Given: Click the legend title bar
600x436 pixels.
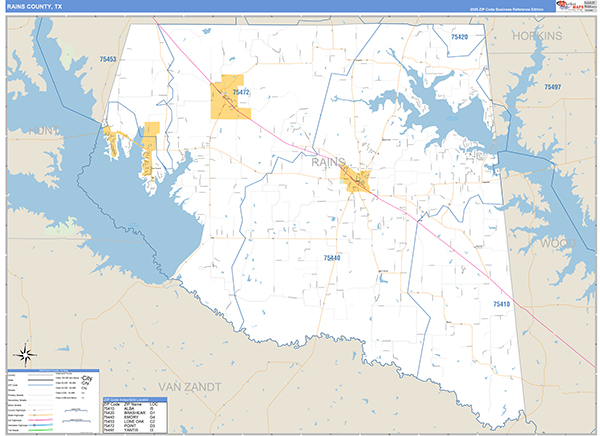Looking at the screenshot, I should [x=53, y=371].
